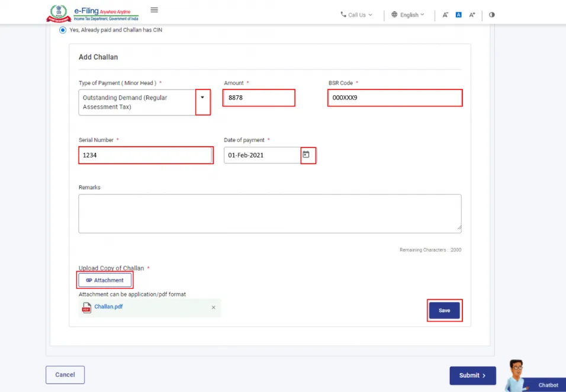Decrease font size with A- icon

[445, 15]
